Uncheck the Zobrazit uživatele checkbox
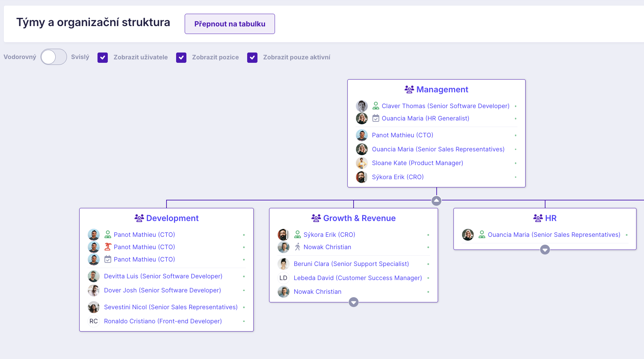 (x=103, y=58)
